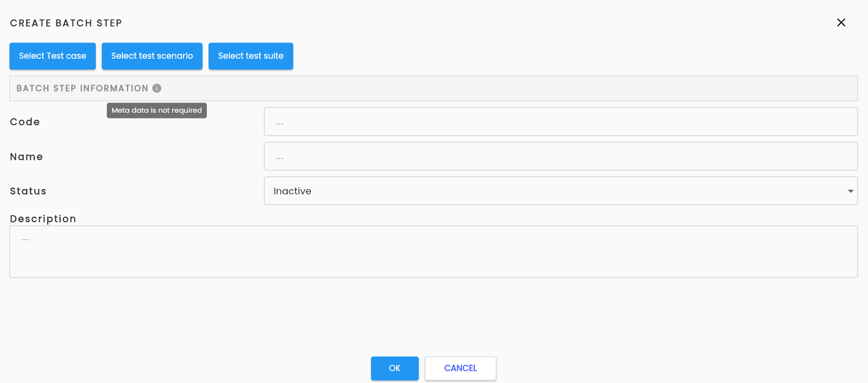This screenshot has height=383, width=868.
Task: Open the Status dropdown showing Inactive
Action: coord(561,191)
